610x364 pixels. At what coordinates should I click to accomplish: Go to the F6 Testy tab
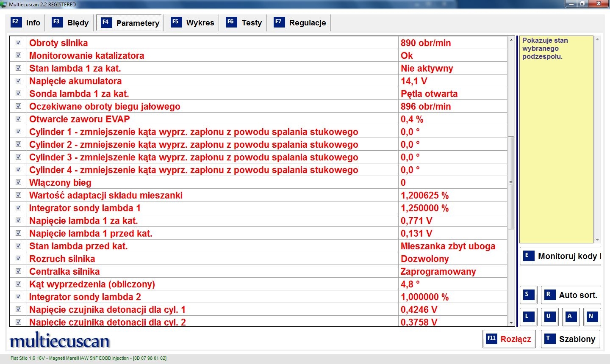[x=244, y=23]
